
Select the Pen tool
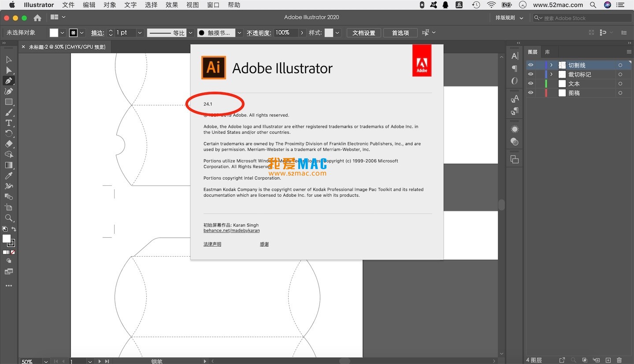8,81
